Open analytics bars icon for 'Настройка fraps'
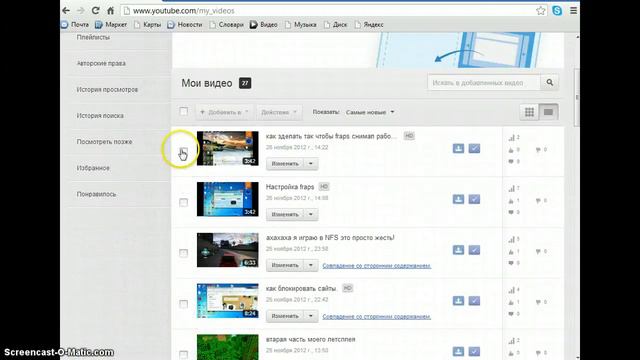 (511, 189)
